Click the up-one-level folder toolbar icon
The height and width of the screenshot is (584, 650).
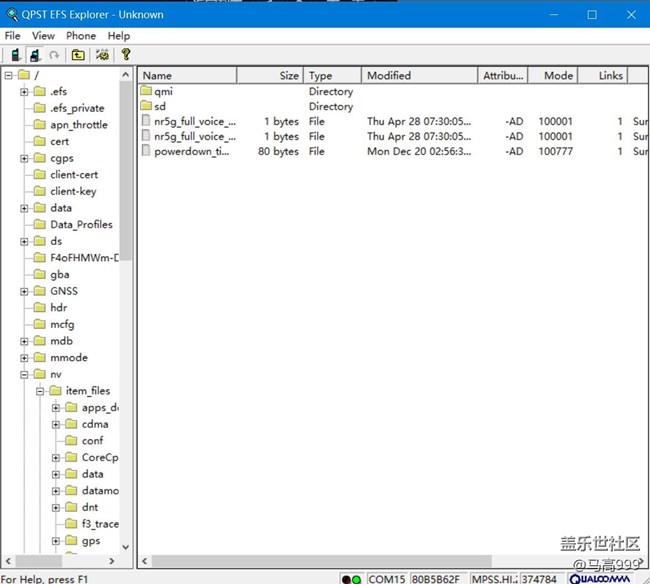coord(77,55)
